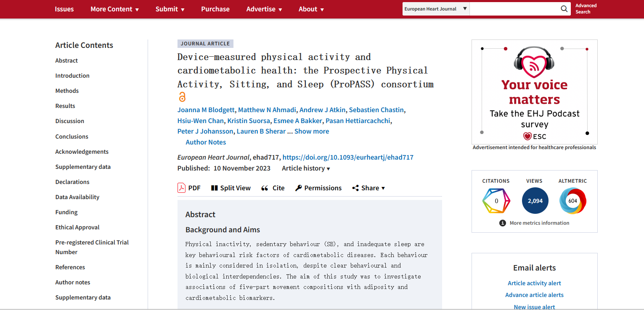The width and height of the screenshot is (644, 310).
Task: Click the Published 10 November 2023 text
Action: pos(224,168)
